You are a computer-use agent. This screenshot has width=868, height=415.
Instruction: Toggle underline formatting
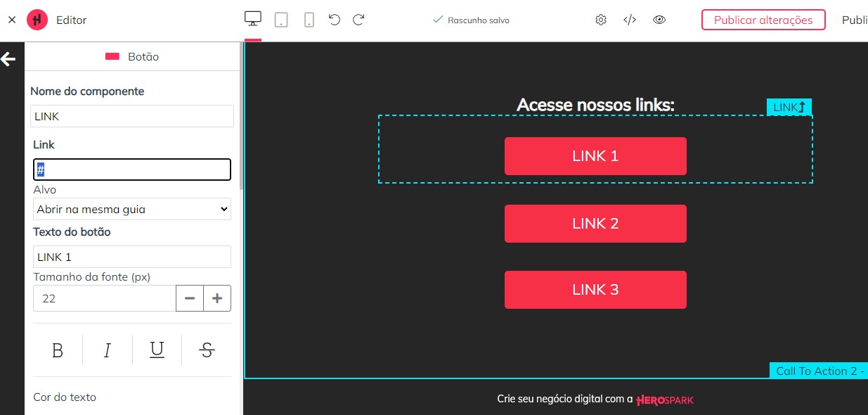click(x=156, y=350)
